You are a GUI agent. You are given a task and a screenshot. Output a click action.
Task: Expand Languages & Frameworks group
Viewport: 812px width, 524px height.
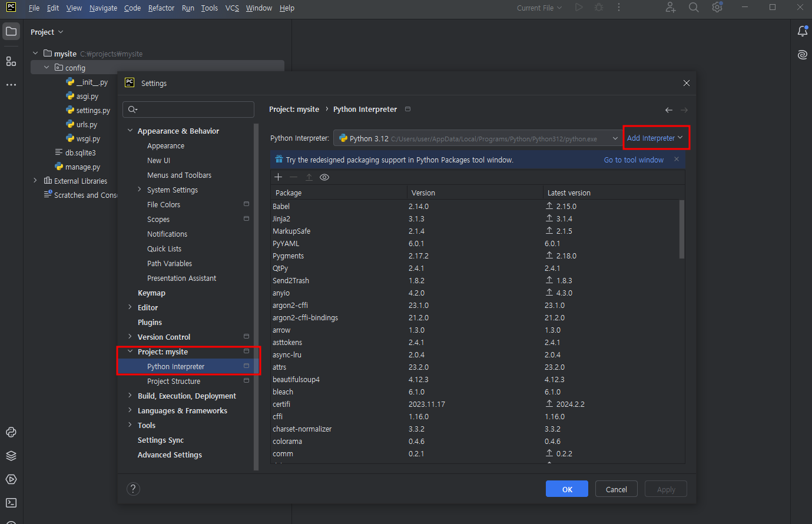[x=130, y=410]
